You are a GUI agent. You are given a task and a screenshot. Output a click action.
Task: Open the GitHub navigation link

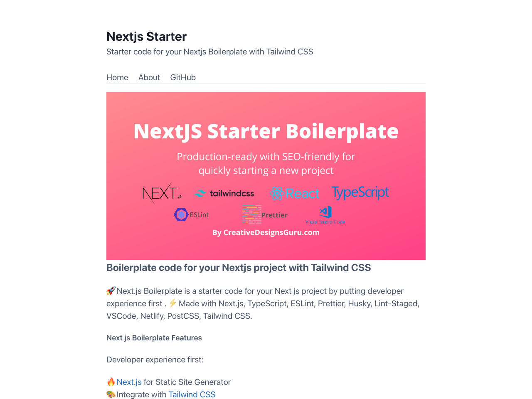183,77
